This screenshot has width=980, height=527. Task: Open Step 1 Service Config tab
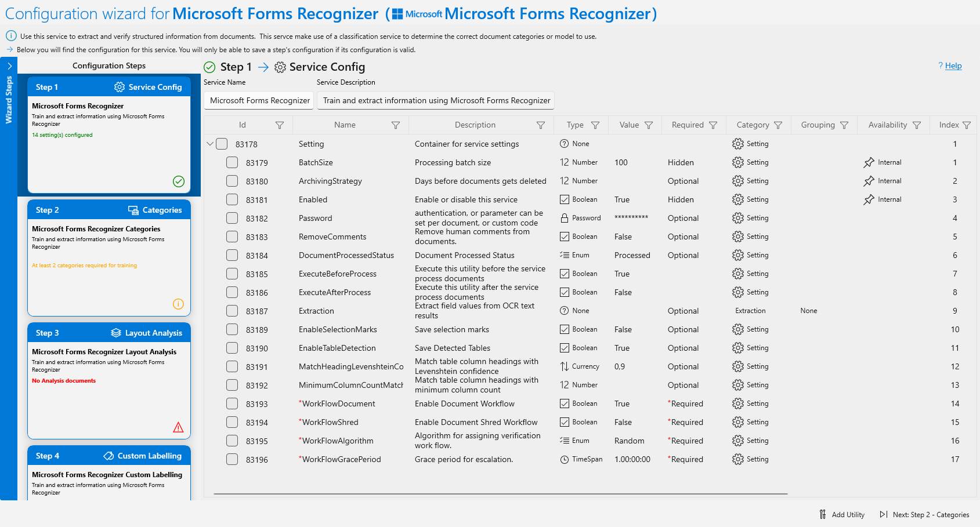pos(109,87)
